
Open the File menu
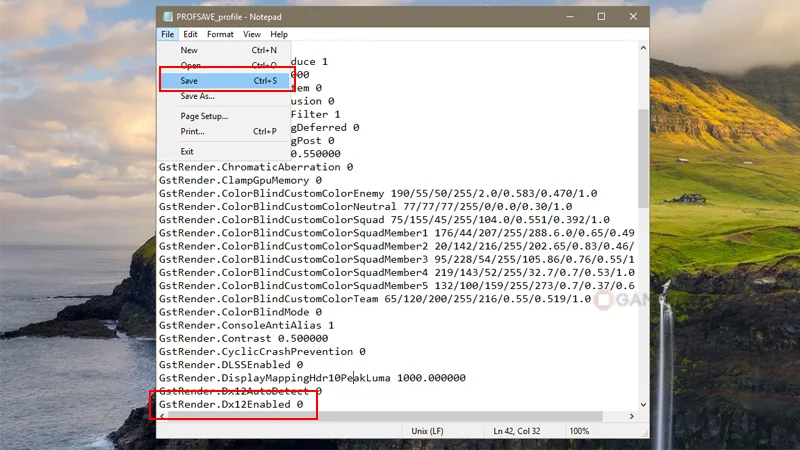[167, 34]
